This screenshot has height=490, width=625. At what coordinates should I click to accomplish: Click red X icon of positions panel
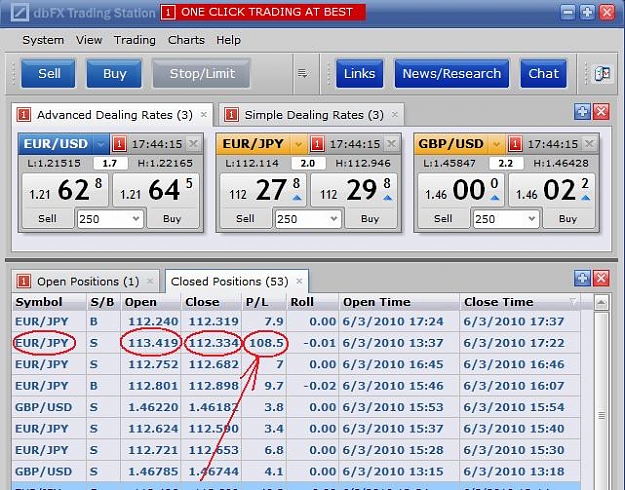coord(601,278)
